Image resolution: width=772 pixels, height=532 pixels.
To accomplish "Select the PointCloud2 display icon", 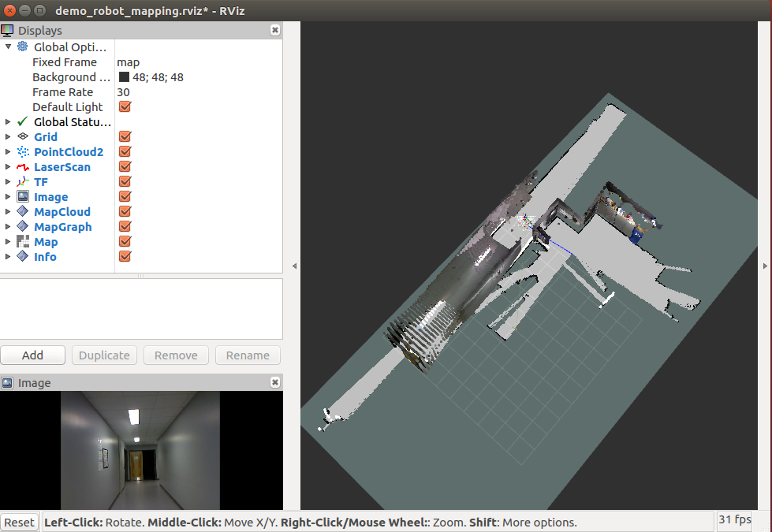I will pyautogui.click(x=23, y=152).
